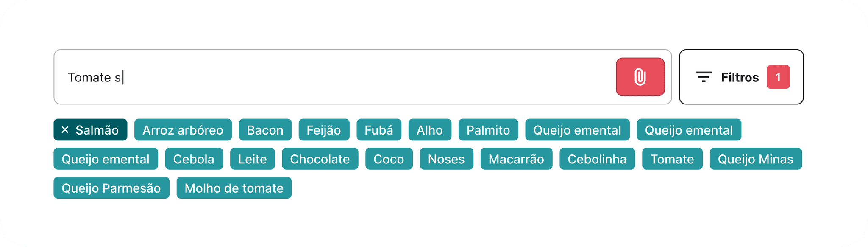Viewport: 868px width, 247px height.
Task: Click the filter funnel icon
Action: [704, 77]
